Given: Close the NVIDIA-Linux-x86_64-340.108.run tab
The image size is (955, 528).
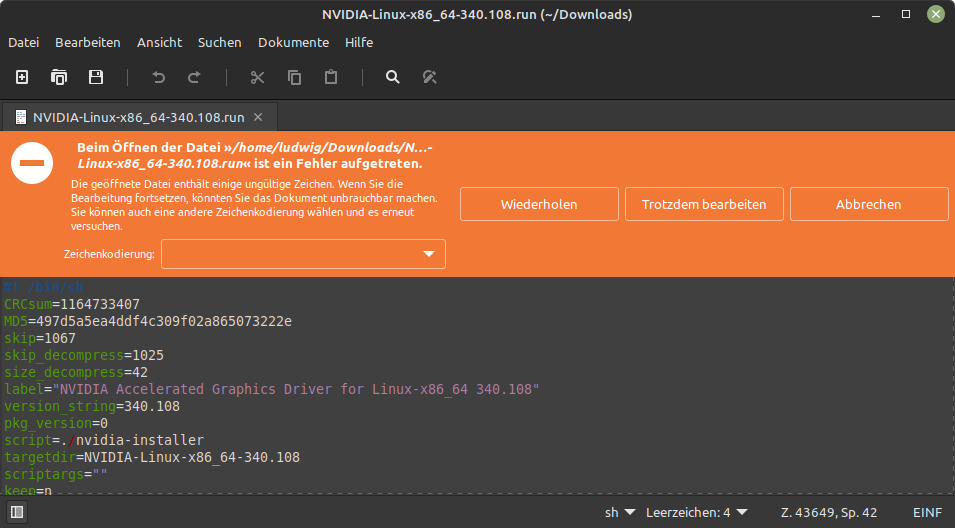Looking at the screenshot, I should coord(258,117).
